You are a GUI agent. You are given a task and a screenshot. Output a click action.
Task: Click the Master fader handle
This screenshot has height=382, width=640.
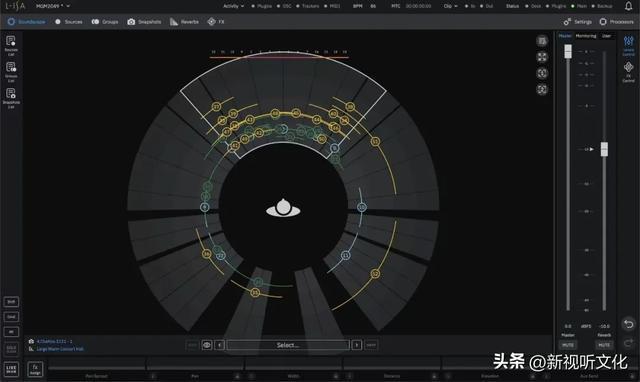pyautogui.click(x=568, y=51)
